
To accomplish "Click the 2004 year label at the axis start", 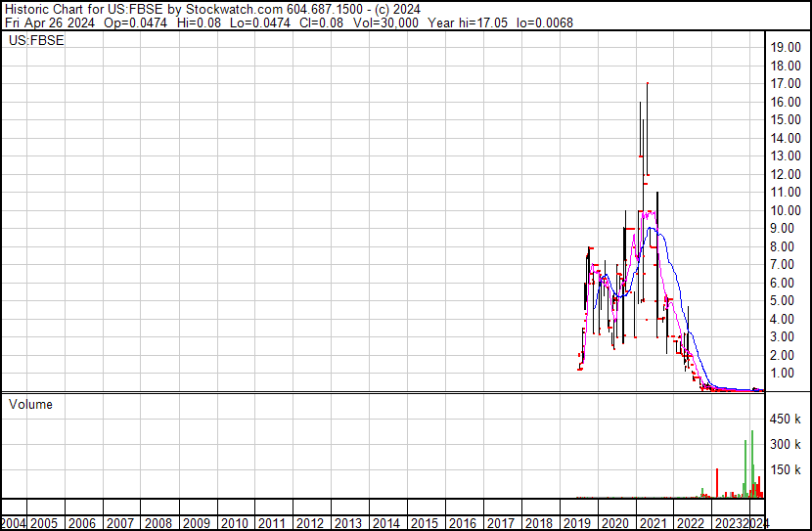I will click(x=14, y=523).
